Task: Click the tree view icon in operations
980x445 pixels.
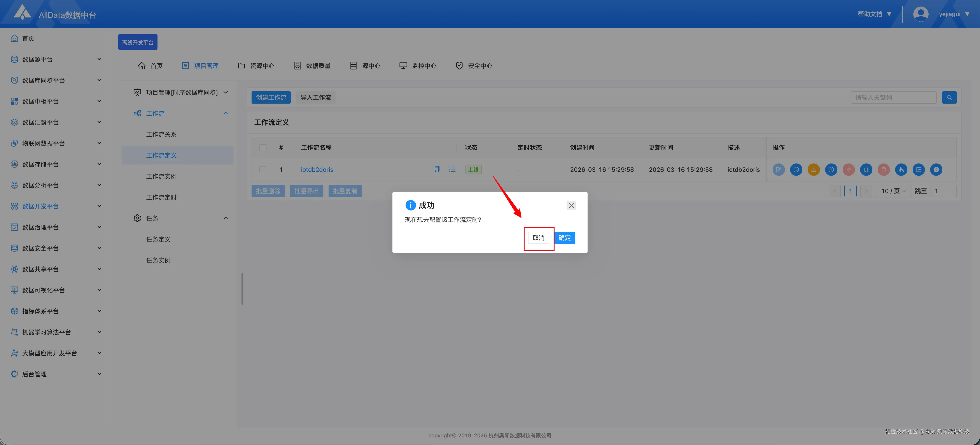Action: pyautogui.click(x=901, y=169)
